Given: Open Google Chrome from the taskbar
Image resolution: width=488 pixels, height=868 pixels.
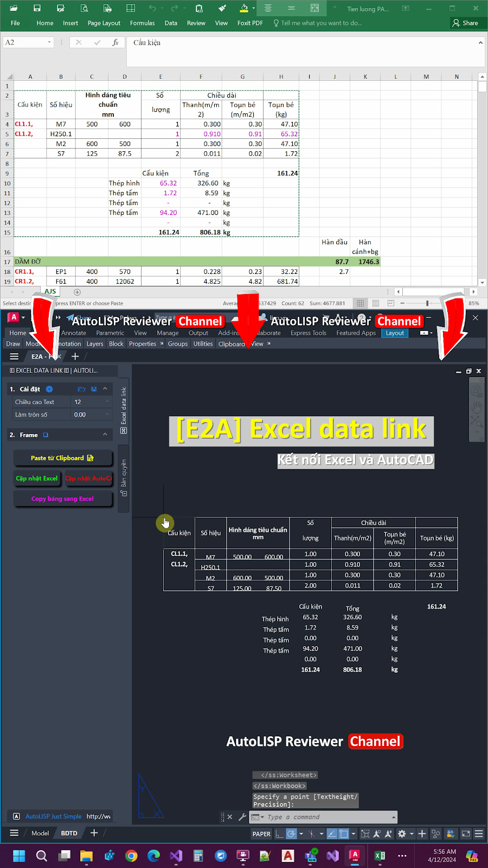Looking at the screenshot, I should pyautogui.click(x=131, y=856).
